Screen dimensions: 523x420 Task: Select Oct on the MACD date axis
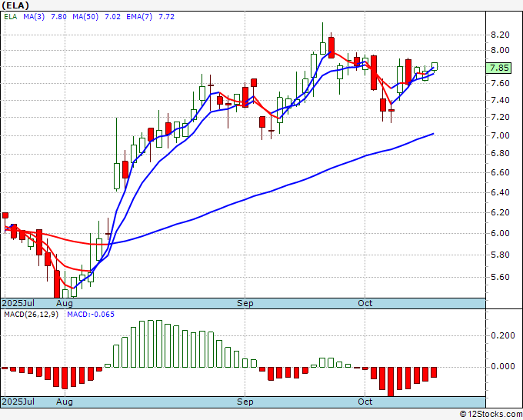click(x=365, y=402)
